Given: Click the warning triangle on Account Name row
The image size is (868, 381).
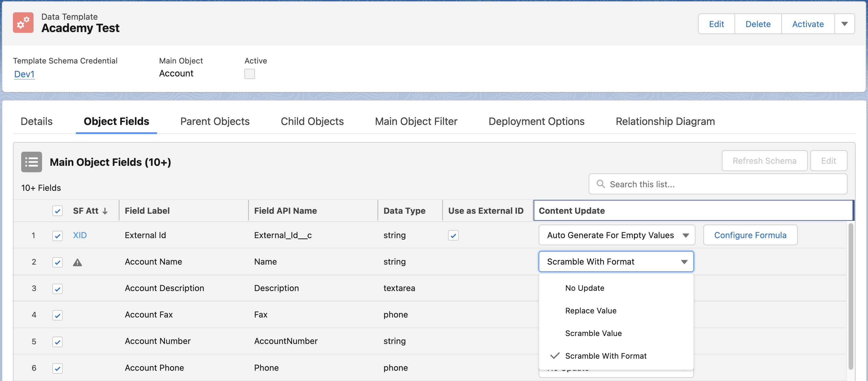Looking at the screenshot, I should (78, 262).
